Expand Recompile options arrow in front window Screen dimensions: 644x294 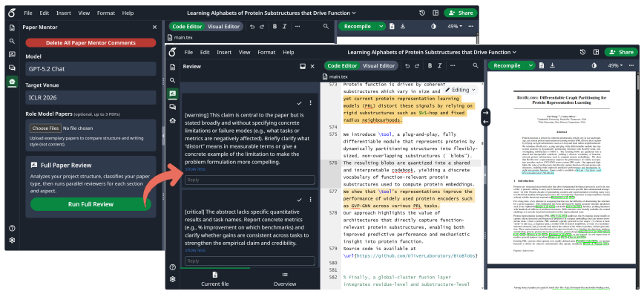pos(531,66)
